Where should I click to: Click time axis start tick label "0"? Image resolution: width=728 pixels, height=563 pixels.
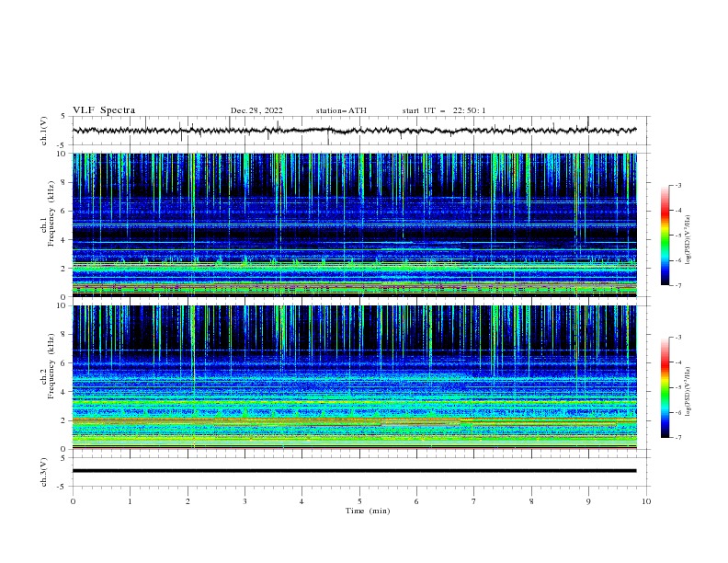[73, 501]
